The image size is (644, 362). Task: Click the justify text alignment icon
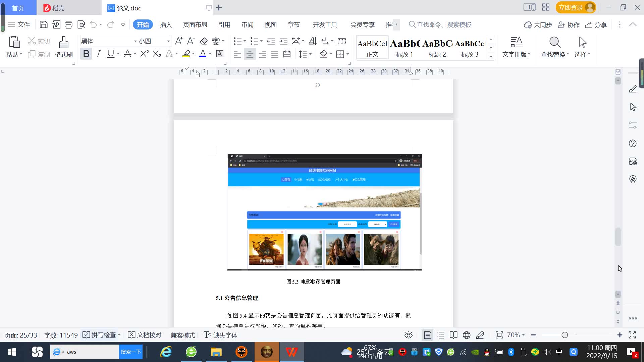[275, 54]
